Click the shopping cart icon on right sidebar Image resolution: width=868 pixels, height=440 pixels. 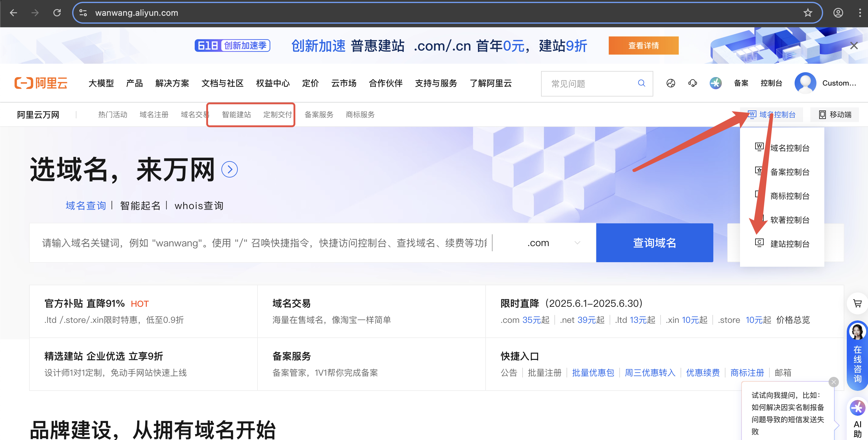pos(857,303)
